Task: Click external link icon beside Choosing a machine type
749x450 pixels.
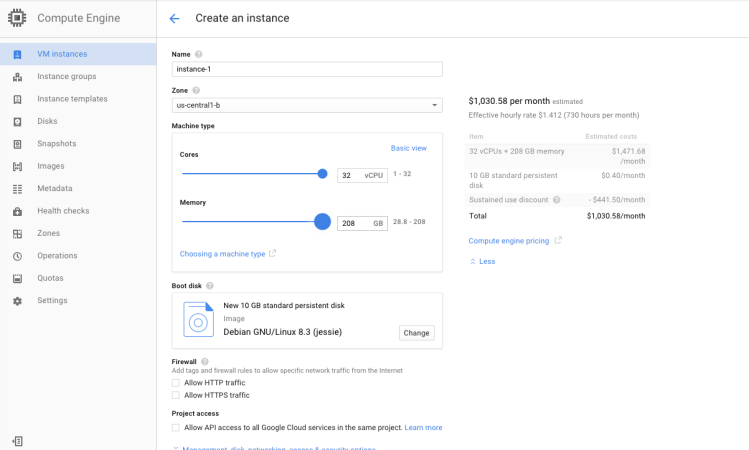Action: click(272, 253)
